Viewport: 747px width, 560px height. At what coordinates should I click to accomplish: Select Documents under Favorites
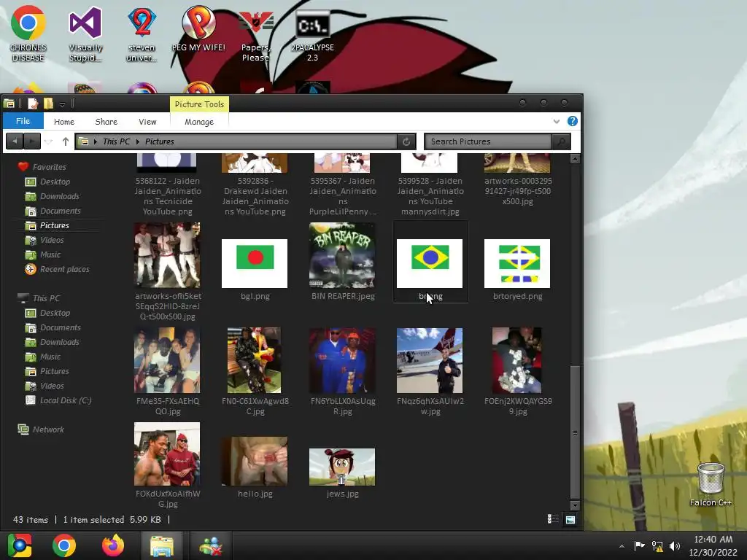[60, 211]
